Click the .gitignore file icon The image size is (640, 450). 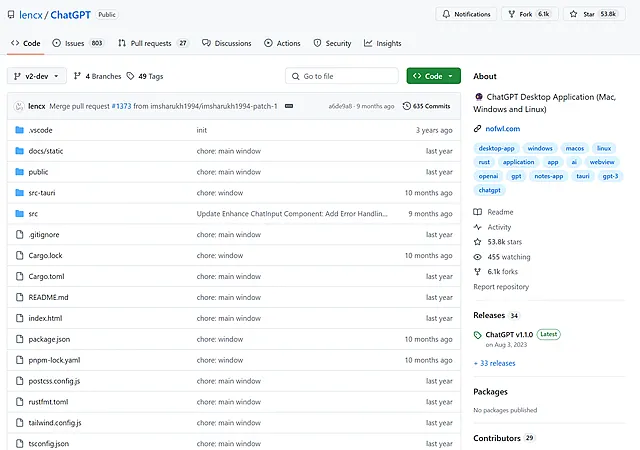19,234
